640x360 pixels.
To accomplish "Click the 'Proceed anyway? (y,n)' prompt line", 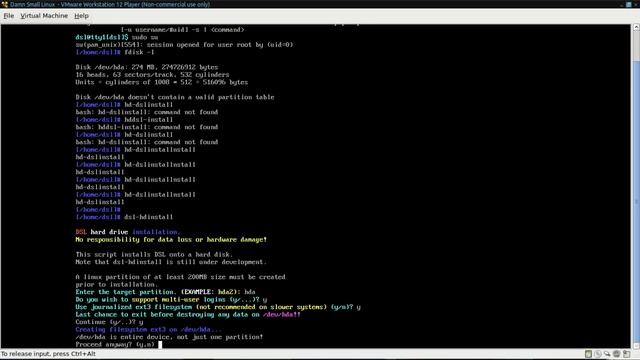I will pos(116,344).
